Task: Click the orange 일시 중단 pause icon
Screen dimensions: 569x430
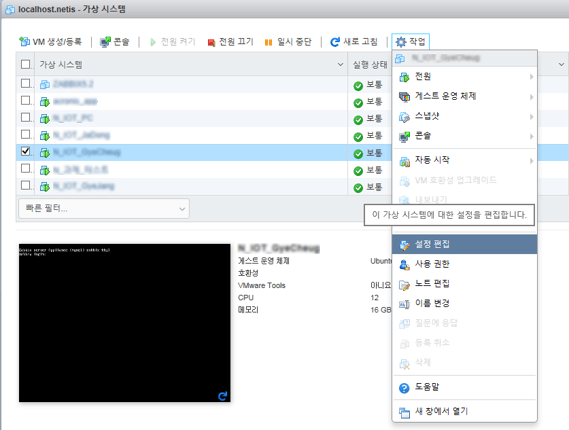Action: coord(268,42)
